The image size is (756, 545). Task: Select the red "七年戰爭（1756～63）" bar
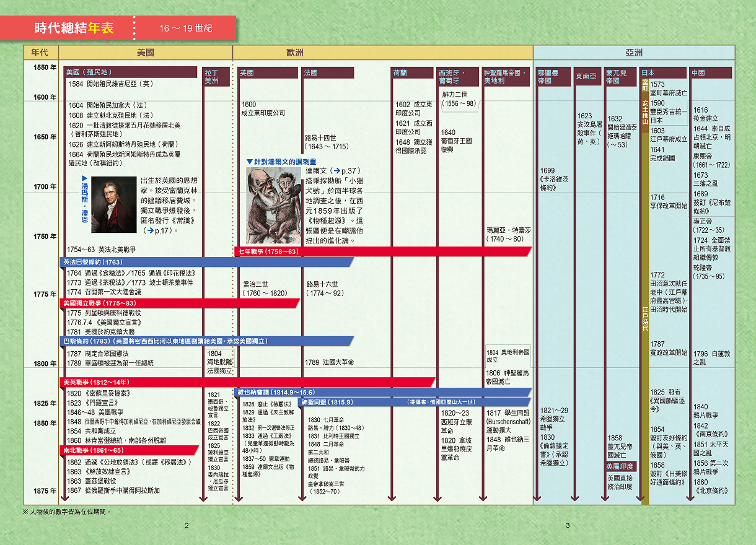pyautogui.click(x=384, y=251)
